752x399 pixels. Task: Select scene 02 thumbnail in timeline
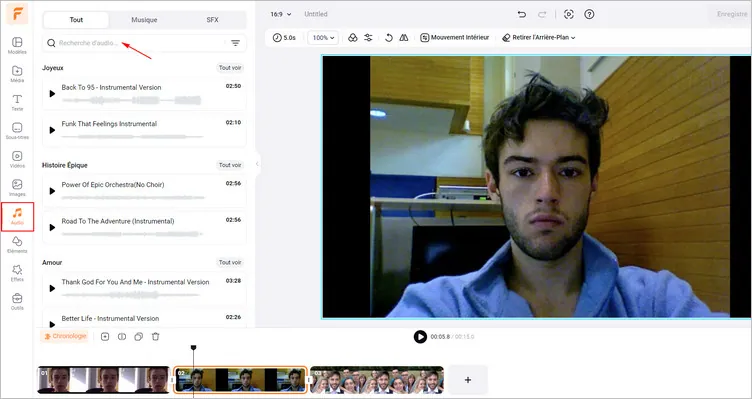coord(240,380)
